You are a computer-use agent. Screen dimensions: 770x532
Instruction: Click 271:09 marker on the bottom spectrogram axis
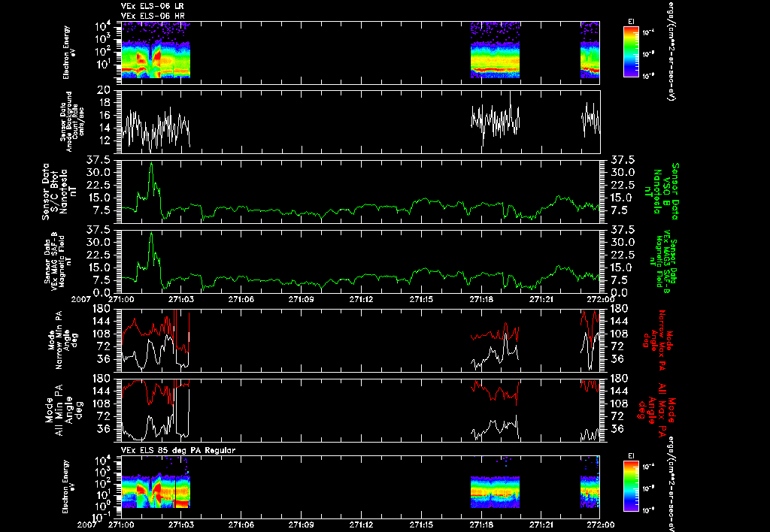(302, 524)
